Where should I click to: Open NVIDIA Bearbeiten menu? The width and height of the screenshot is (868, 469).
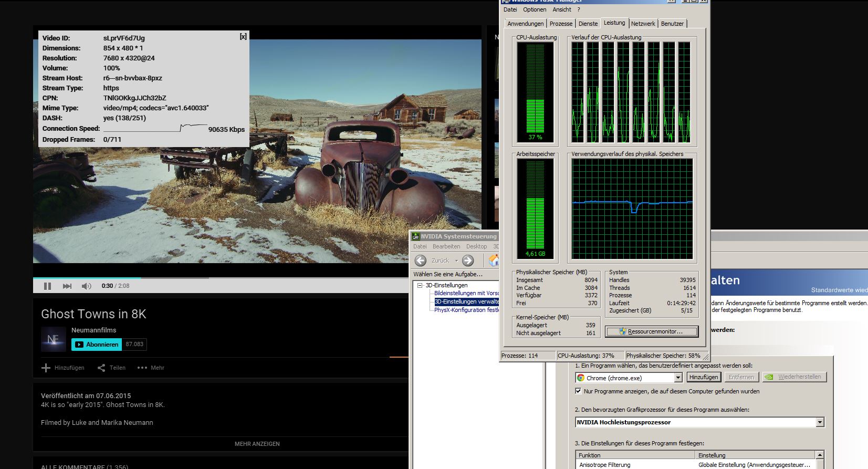point(446,246)
